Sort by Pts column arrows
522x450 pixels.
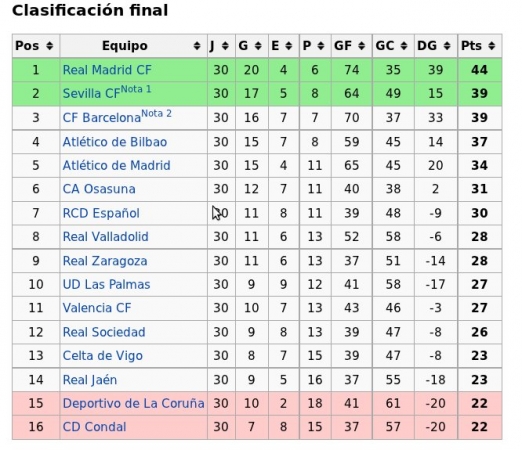tap(491, 46)
